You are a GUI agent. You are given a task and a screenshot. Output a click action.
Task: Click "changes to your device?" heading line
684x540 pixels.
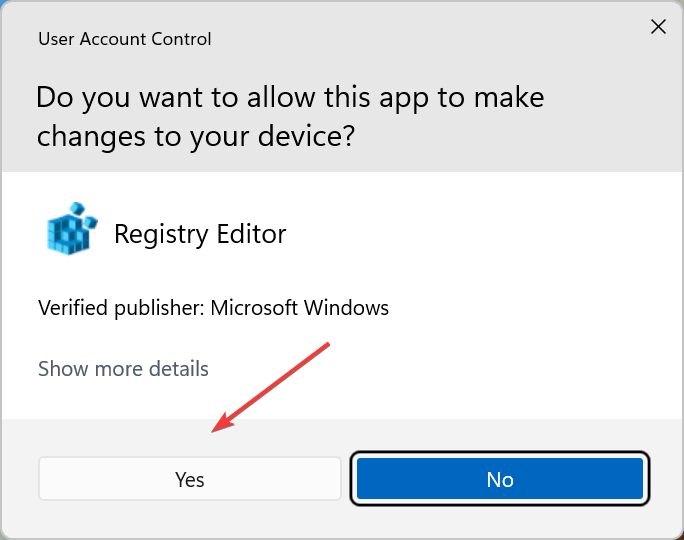[x=196, y=137]
